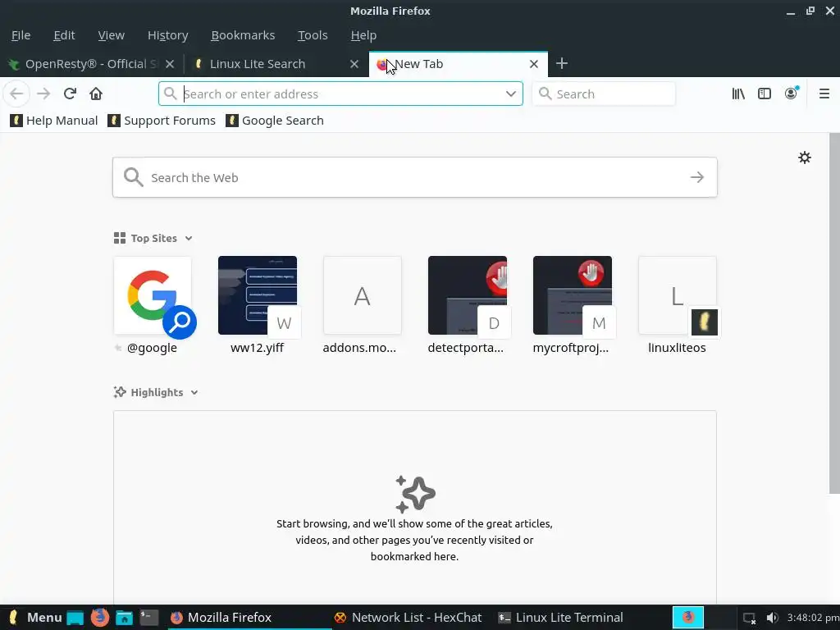Click the page vertical scrollbar
The image size is (840, 630).
[x=834, y=313]
